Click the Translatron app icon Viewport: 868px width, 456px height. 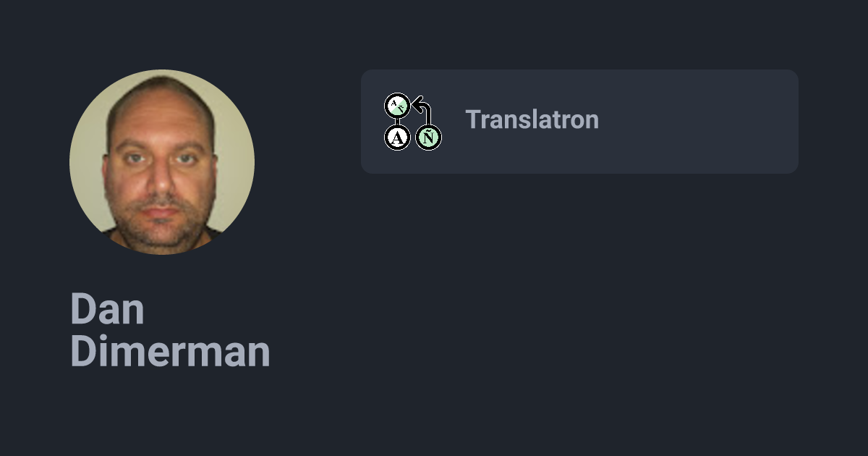(413, 122)
